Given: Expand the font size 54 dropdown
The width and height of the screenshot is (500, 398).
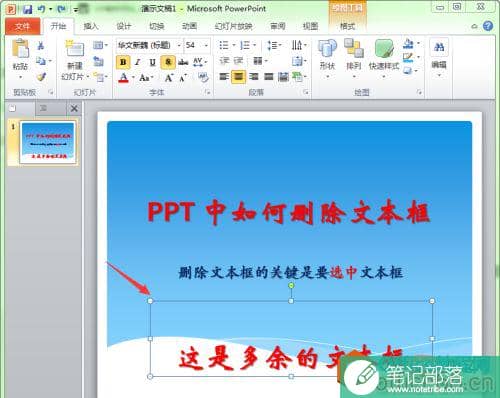Looking at the screenshot, I should coord(206,45).
